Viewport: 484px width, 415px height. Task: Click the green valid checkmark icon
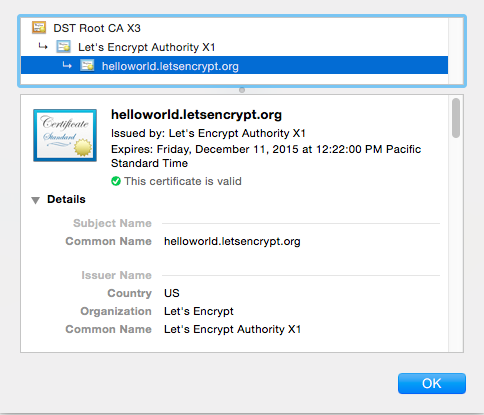click(x=116, y=181)
